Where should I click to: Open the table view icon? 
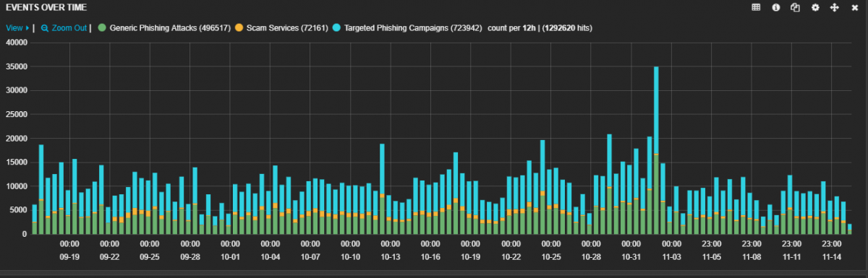[757, 7]
